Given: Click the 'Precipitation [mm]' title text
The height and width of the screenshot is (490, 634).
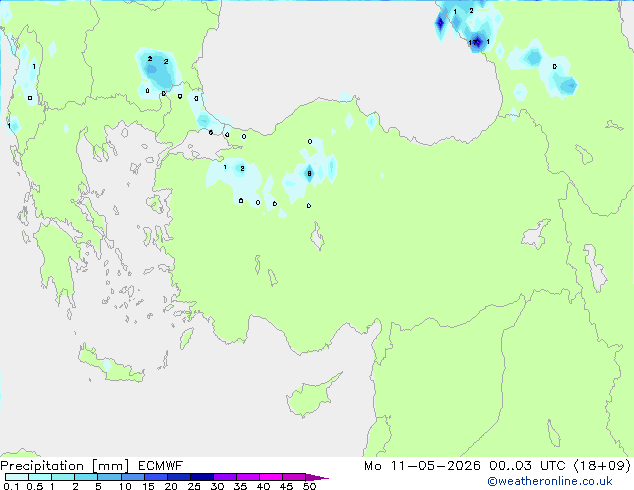Looking at the screenshot, I should (x=65, y=466).
